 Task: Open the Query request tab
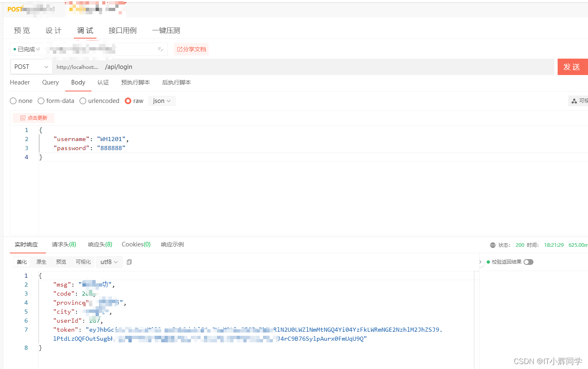50,82
